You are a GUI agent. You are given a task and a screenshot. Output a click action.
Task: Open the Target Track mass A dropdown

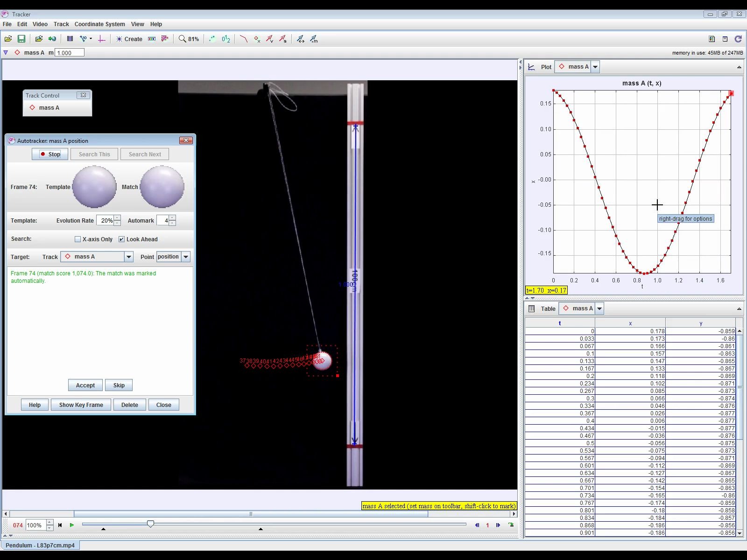pyautogui.click(x=128, y=257)
